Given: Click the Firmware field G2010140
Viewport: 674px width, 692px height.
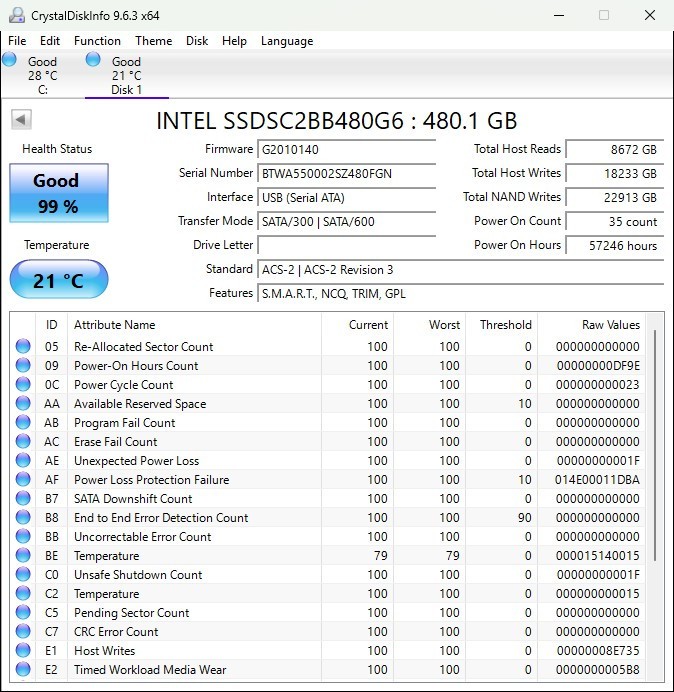Looking at the screenshot, I should (x=346, y=149).
